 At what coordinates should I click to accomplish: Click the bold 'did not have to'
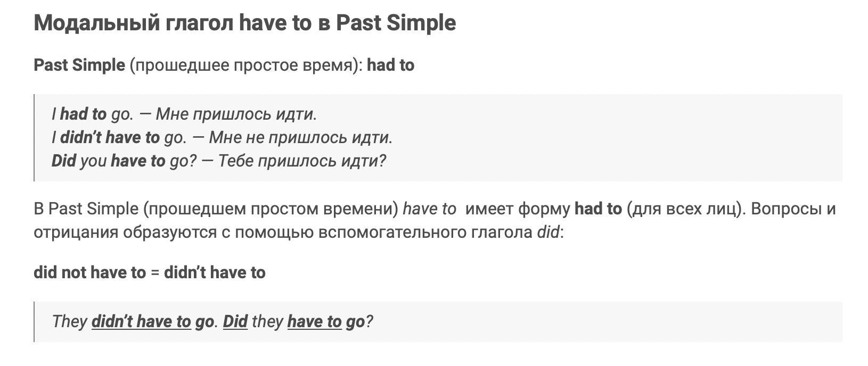[x=89, y=272]
